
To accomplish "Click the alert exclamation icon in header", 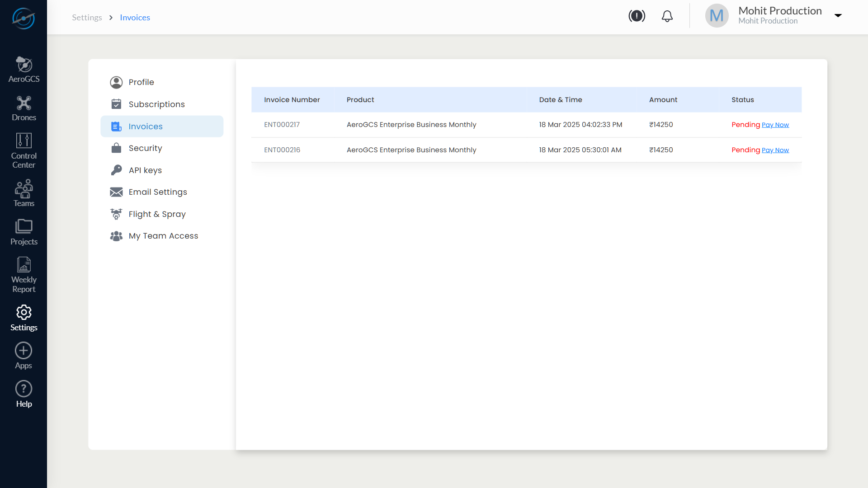I will pos(637,16).
